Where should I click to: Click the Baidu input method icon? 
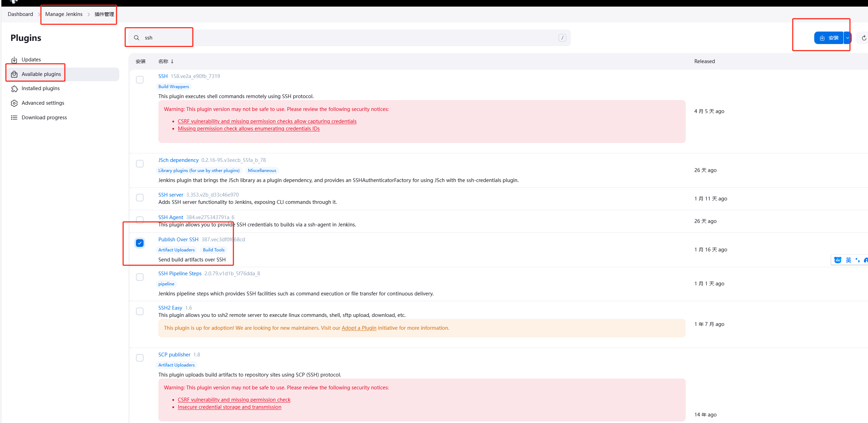tap(837, 260)
